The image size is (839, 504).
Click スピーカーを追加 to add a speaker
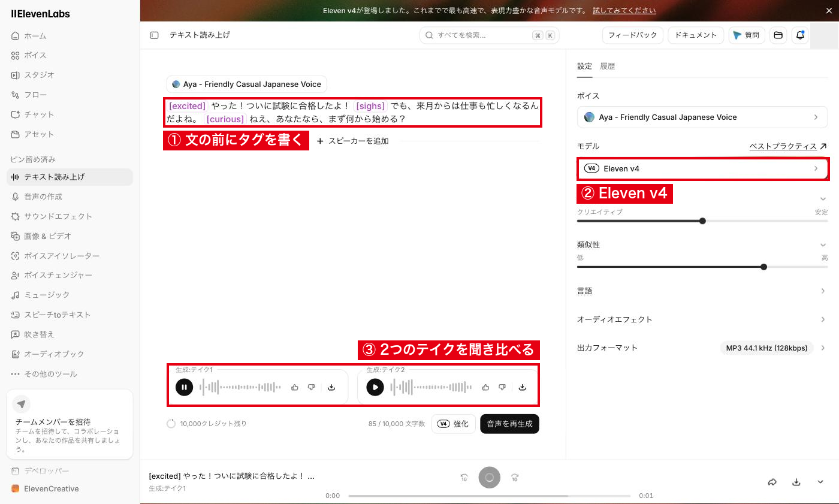[353, 141]
